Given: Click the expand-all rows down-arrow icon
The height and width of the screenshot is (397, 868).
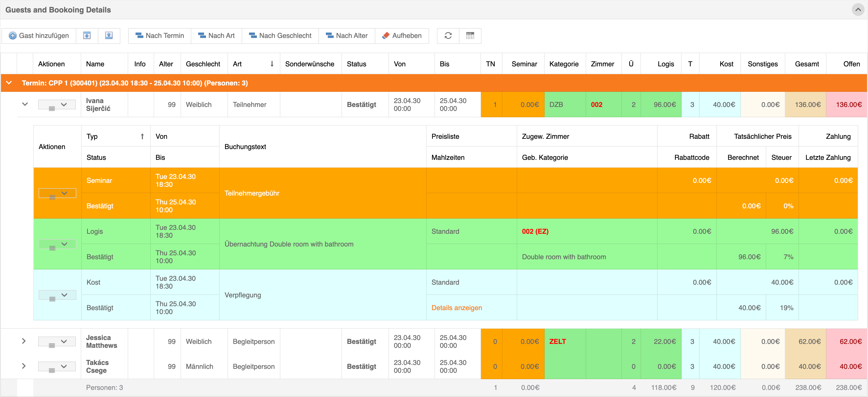Looking at the screenshot, I should click(x=87, y=35).
